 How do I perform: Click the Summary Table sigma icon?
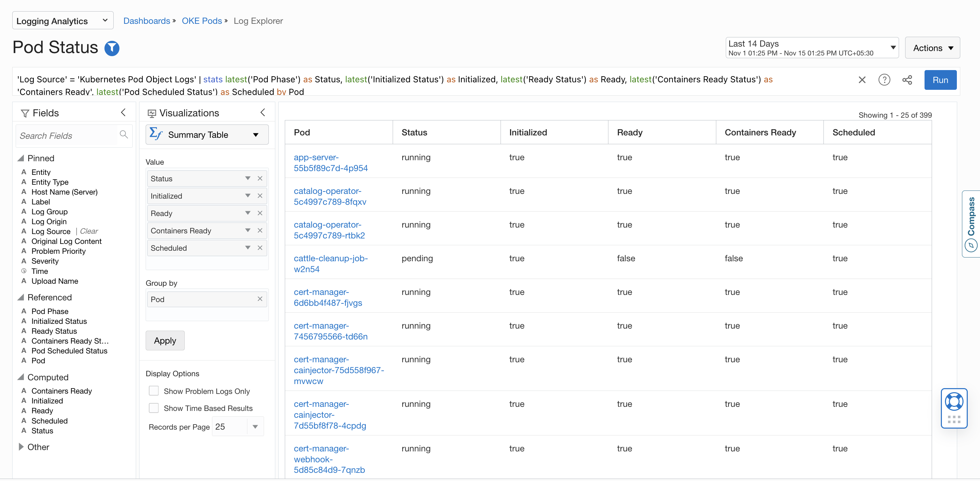[x=156, y=134]
